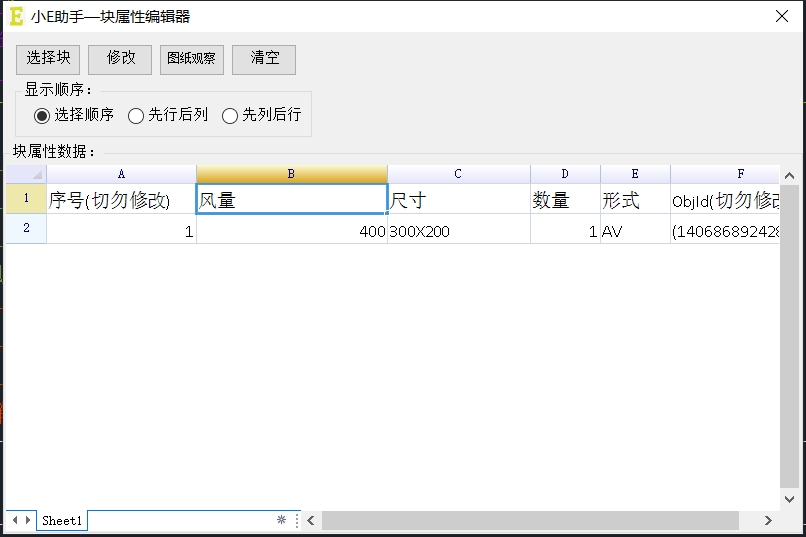The image size is (806, 537).
Task: Select row 1 header
Action: click(26, 198)
